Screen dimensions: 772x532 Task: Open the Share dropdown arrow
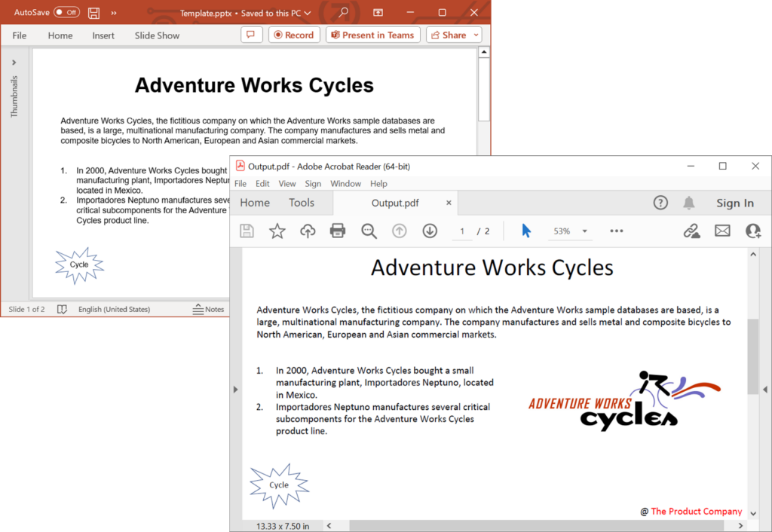click(x=476, y=35)
